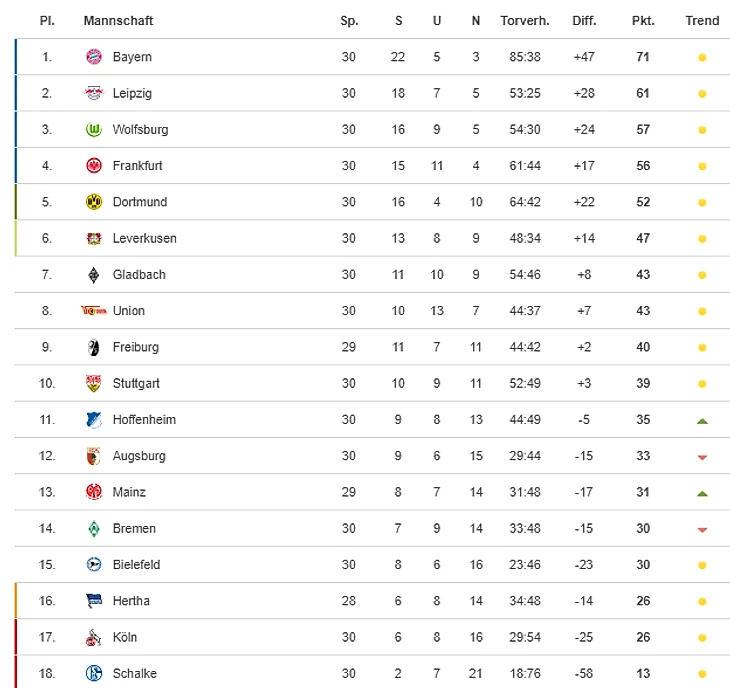Open the Freiburg team name link

pos(135,347)
